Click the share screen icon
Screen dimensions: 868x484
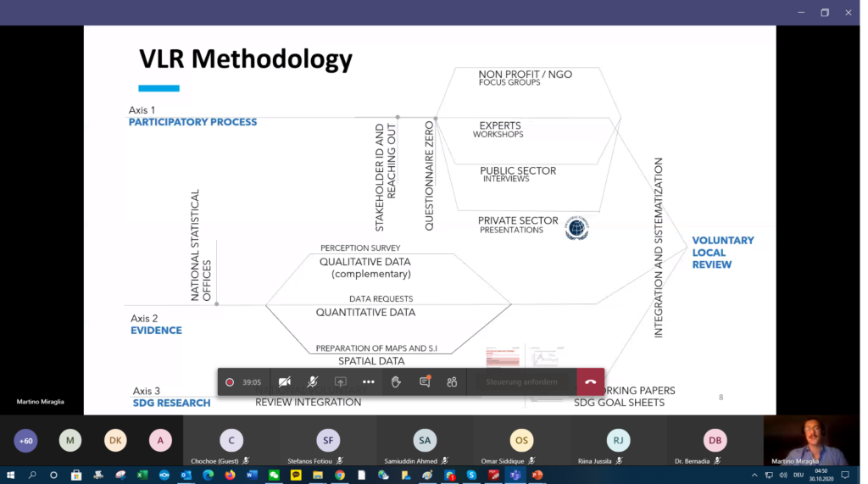click(x=341, y=382)
